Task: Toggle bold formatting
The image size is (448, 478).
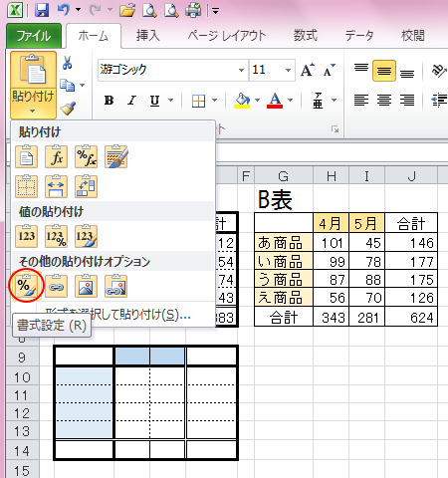Action: [109, 100]
